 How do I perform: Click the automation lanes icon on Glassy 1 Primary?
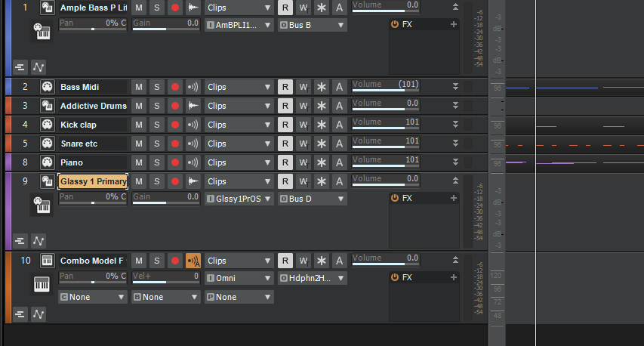[38, 241]
